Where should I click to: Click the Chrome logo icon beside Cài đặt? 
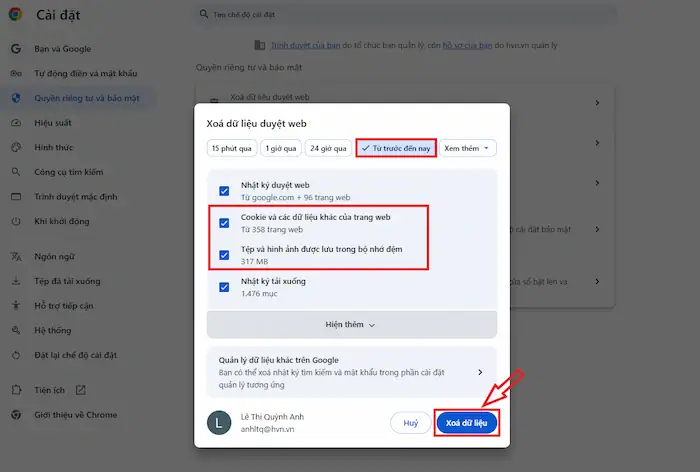pos(16,15)
